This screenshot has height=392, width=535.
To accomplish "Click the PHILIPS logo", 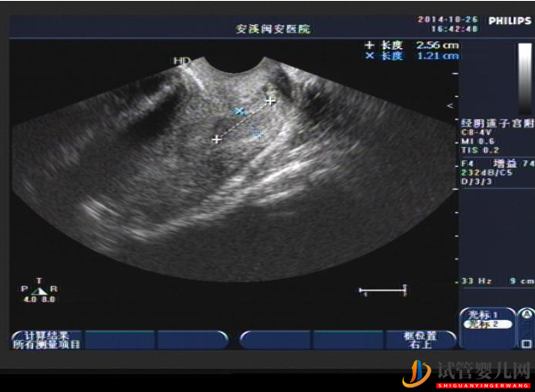I will tap(509, 20).
